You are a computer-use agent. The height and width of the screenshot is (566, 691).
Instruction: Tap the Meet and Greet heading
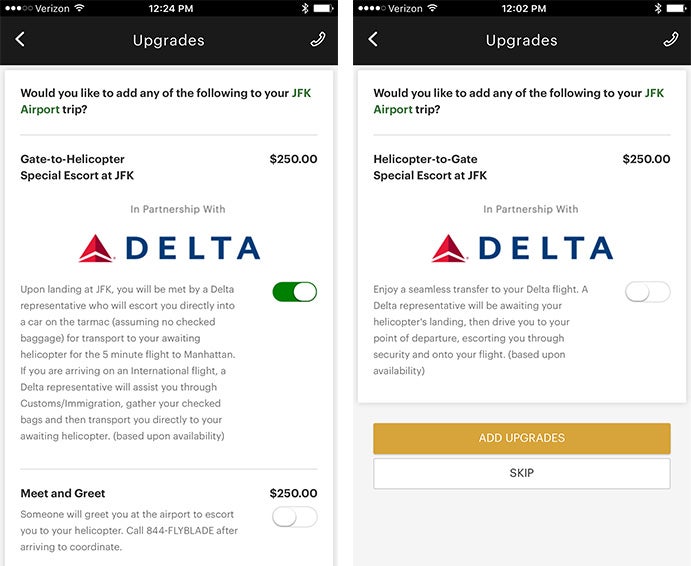click(x=63, y=493)
